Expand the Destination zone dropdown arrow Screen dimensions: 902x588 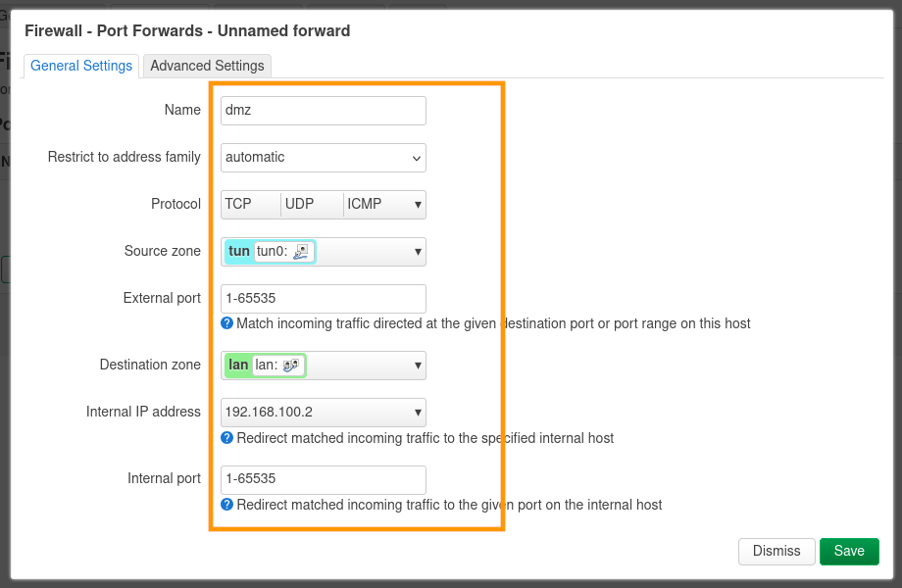(418, 366)
